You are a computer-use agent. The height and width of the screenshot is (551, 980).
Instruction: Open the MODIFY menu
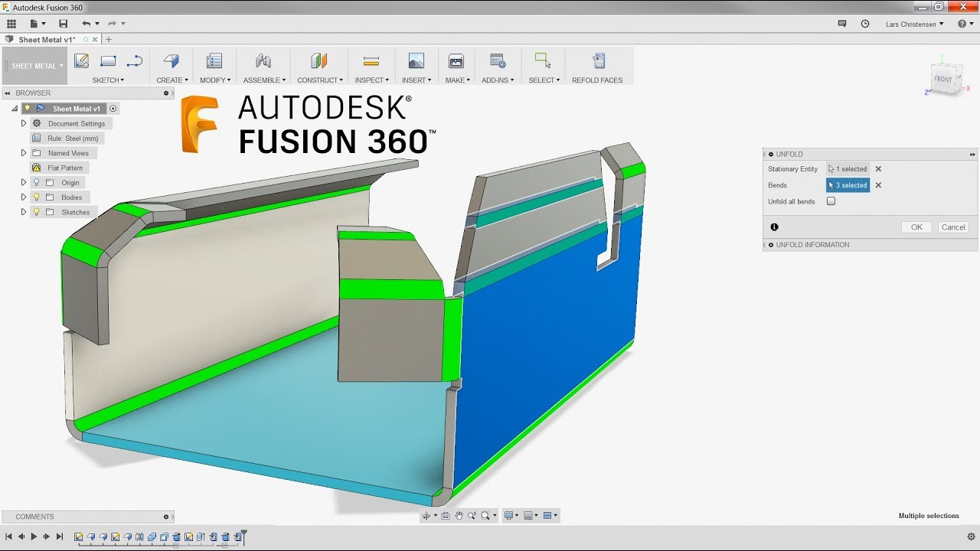click(215, 80)
